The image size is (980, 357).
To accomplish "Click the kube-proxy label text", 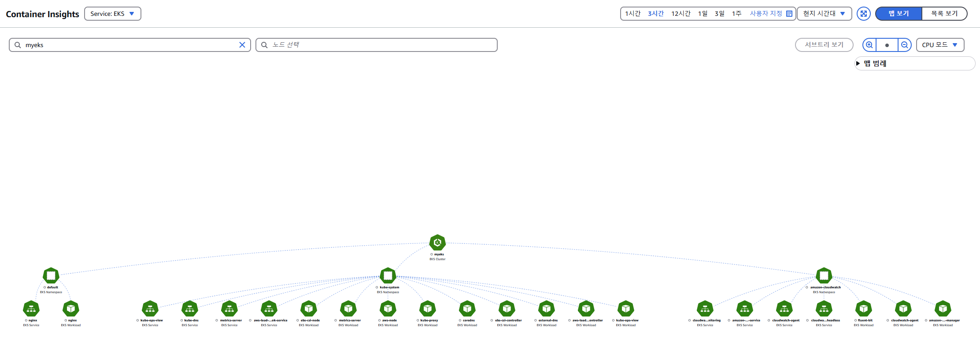I will pos(429,320).
